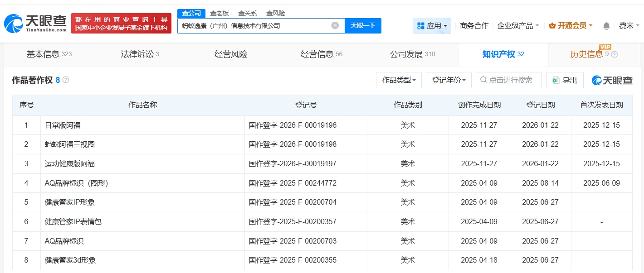Open the 法律诉讼 tab
The width and height of the screenshot is (644, 273).
[x=140, y=54]
